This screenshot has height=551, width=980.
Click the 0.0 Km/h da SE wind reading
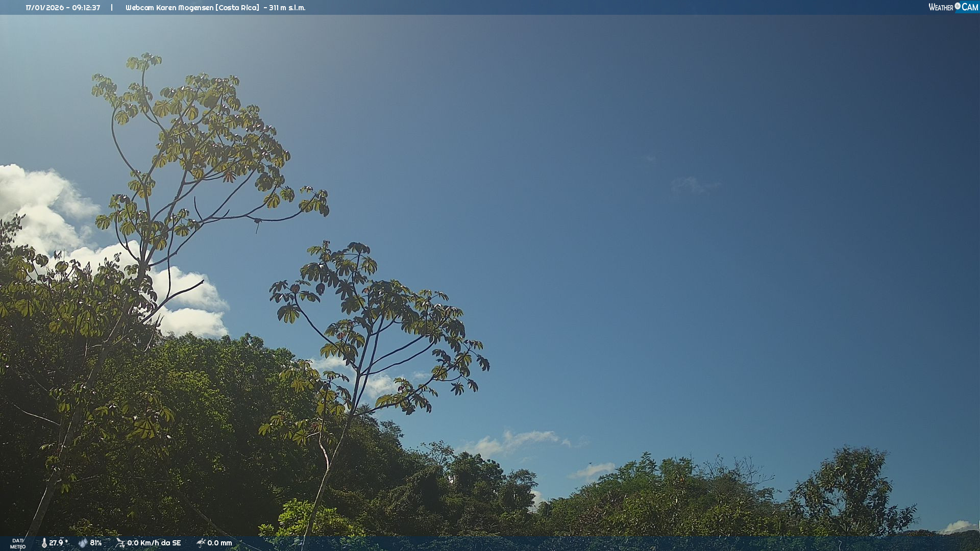pos(154,543)
